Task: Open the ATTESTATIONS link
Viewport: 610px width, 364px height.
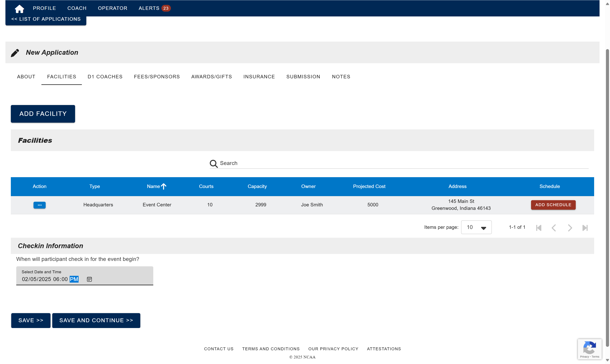Action: point(384,349)
